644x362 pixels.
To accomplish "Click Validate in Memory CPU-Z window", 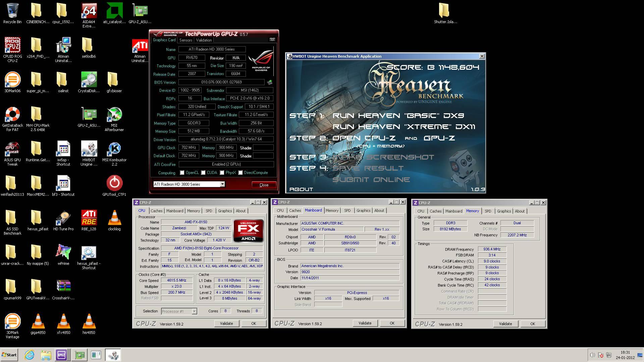I will point(505,324).
